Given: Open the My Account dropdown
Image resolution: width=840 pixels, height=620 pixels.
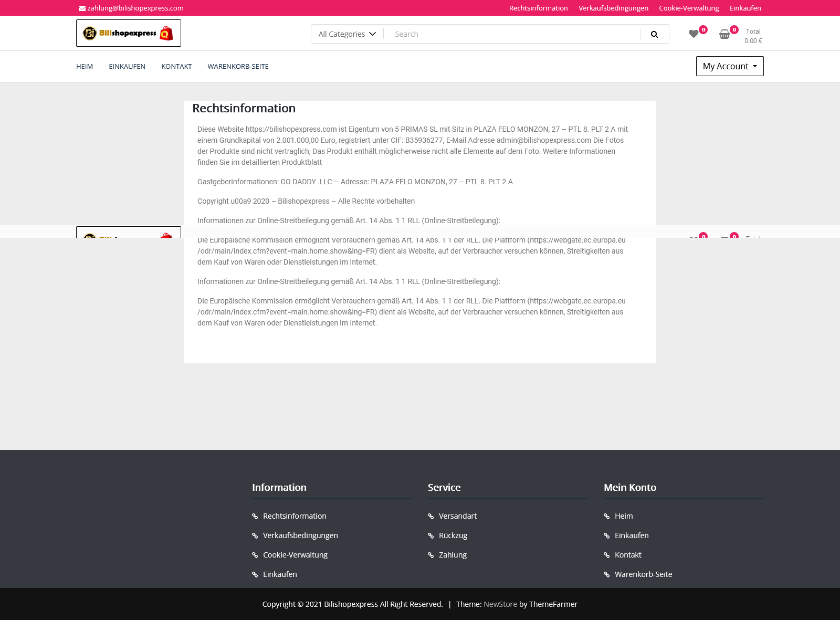Looking at the screenshot, I should point(730,66).
